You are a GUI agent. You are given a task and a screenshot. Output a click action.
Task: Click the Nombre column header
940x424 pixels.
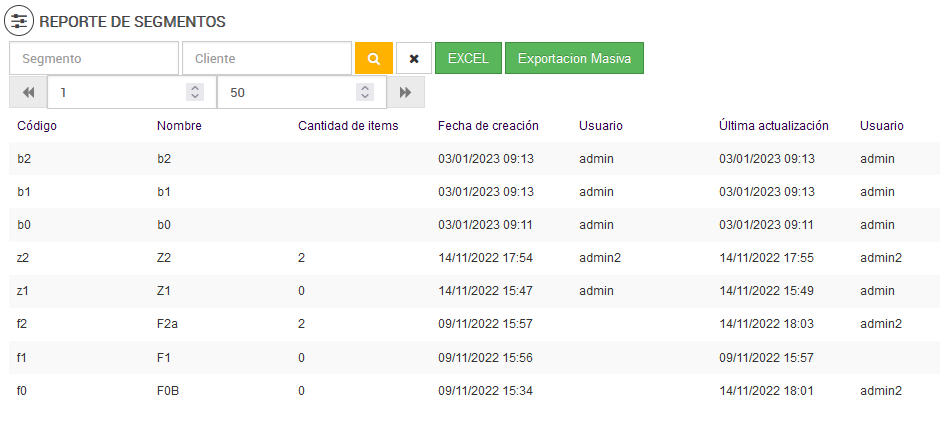[x=179, y=126]
